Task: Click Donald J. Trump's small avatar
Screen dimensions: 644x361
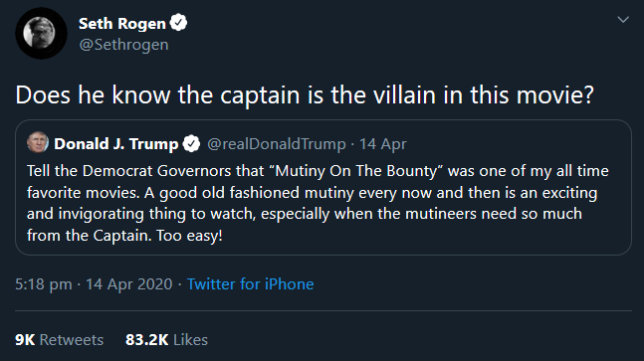Action: pos(38,142)
